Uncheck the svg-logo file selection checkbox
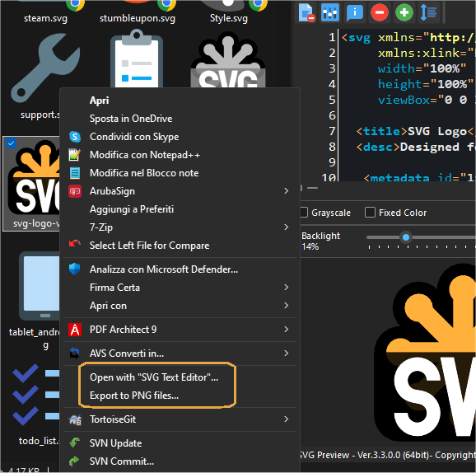 click(x=12, y=143)
